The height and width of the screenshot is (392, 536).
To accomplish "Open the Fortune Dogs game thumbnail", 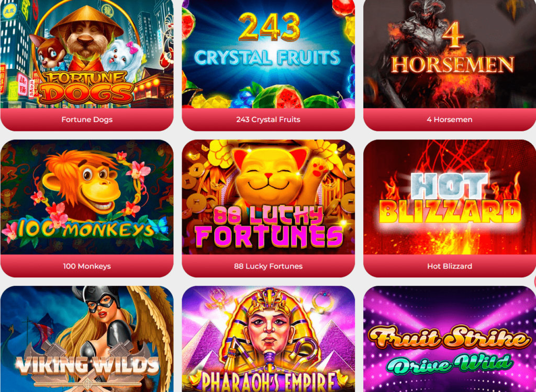I will 87,54.
